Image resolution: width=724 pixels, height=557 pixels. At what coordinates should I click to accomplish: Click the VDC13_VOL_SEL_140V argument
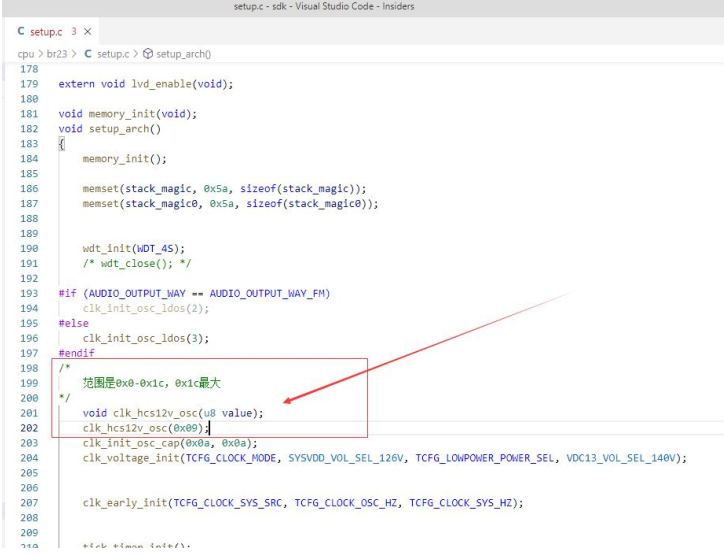coord(621,458)
